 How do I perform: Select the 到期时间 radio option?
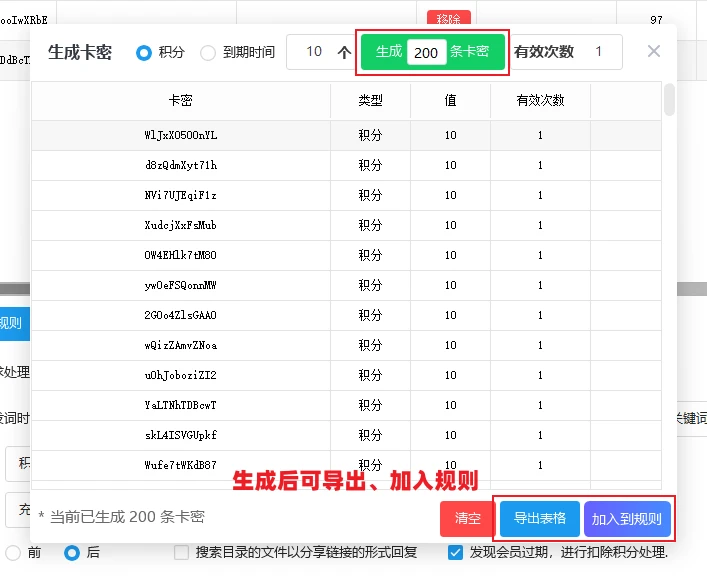point(208,52)
